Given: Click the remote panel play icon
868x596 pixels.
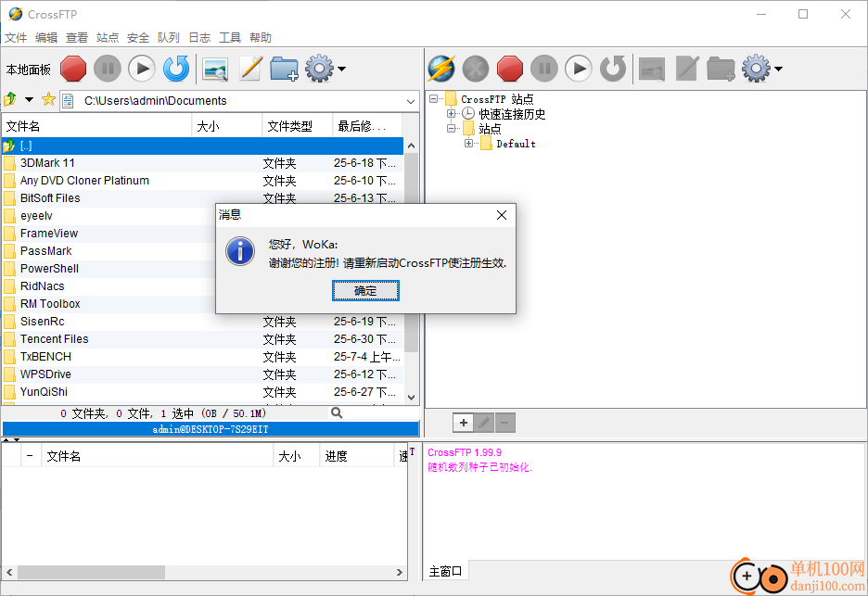Looking at the screenshot, I should click(579, 70).
